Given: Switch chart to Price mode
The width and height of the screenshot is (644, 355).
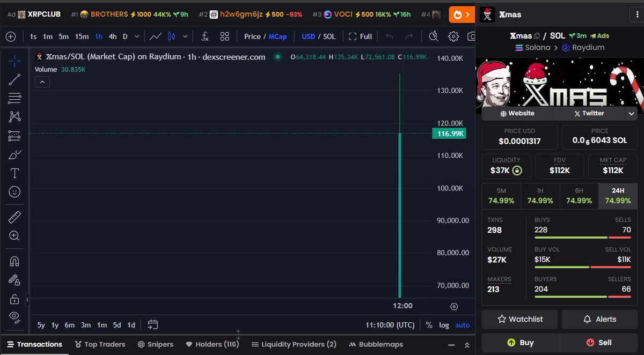Looking at the screenshot, I should click(252, 36).
